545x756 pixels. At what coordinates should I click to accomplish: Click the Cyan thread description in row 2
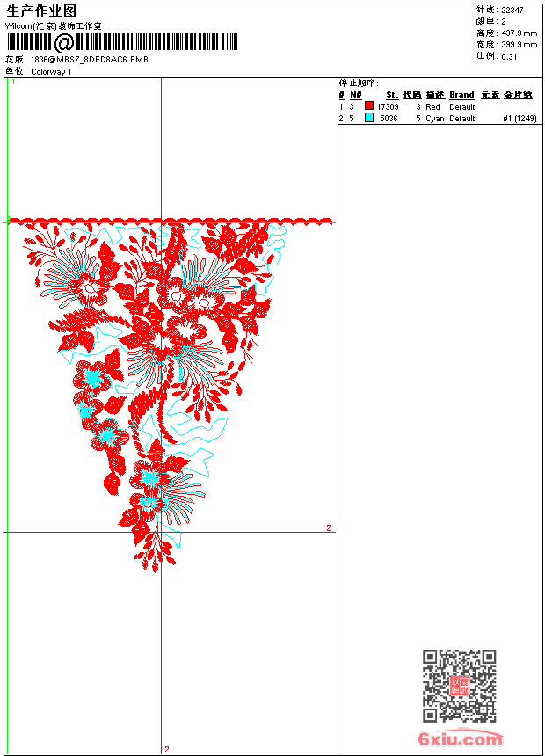434,119
